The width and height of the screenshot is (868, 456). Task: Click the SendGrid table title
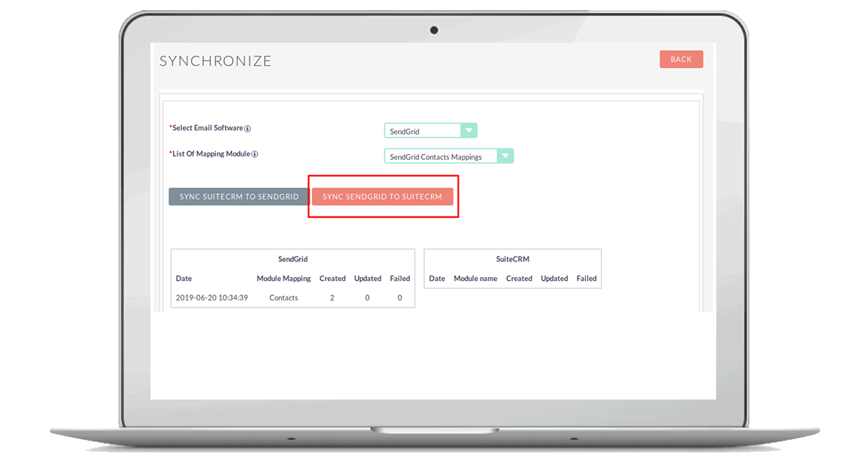point(293,258)
